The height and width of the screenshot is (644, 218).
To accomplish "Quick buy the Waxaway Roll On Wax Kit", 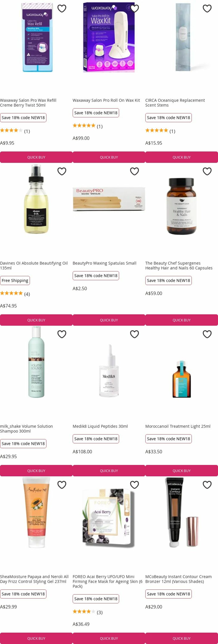I will (x=109, y=157).
